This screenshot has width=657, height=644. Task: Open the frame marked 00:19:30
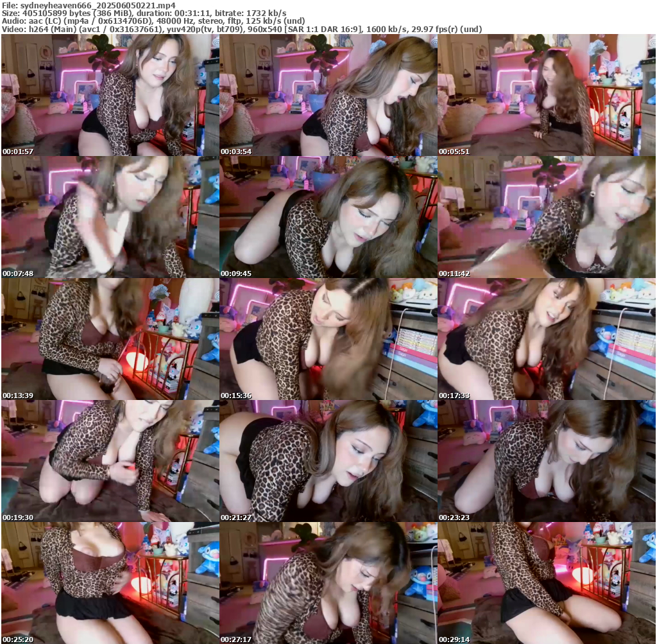(x=110, y=461)
